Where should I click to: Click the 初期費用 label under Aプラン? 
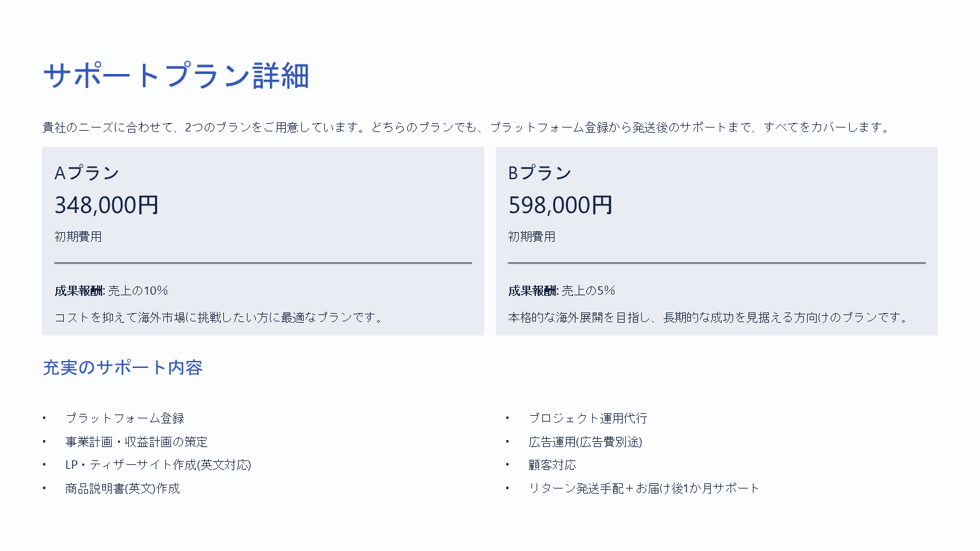point(78,237)
